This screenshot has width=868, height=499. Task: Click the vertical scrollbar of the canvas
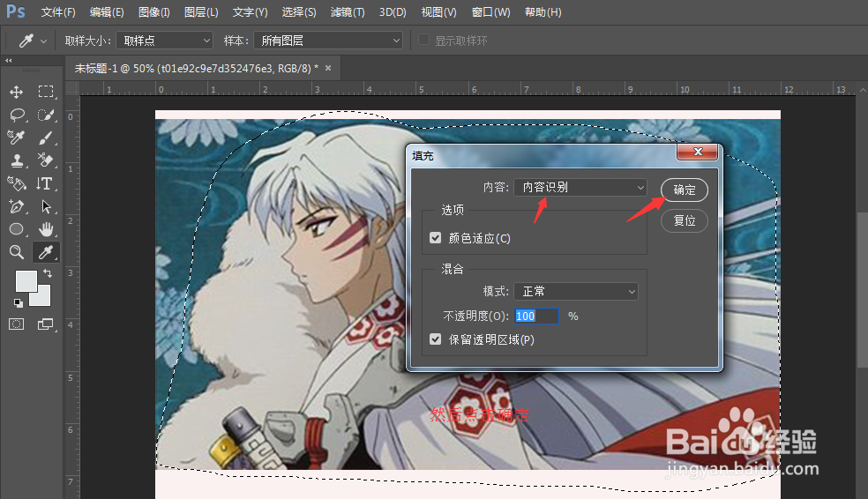coord(863,290)
